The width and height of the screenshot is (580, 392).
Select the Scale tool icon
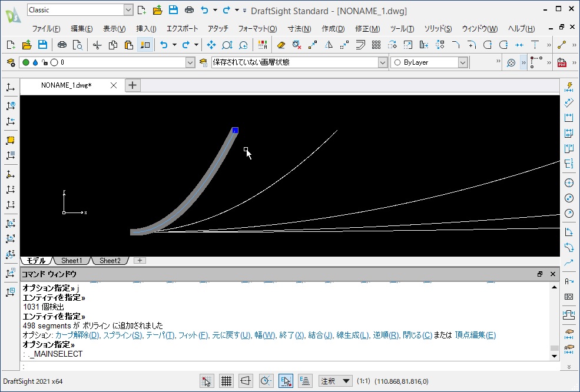tap(407, 45)
